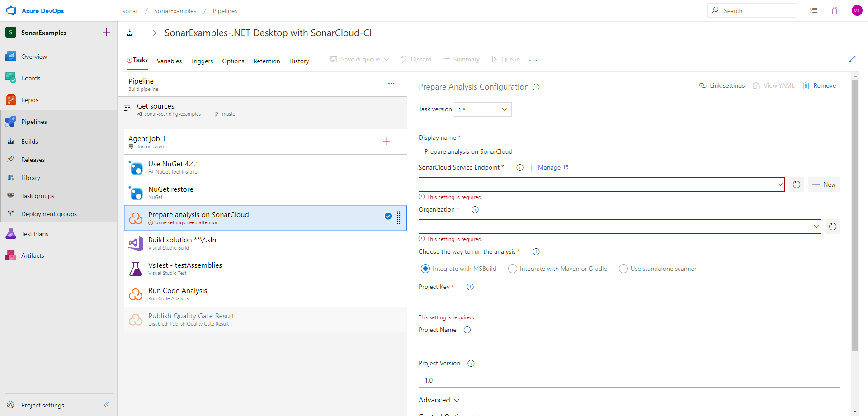Click the New endpoint button
Screen dimensions: 868x416
pos(824,184)
